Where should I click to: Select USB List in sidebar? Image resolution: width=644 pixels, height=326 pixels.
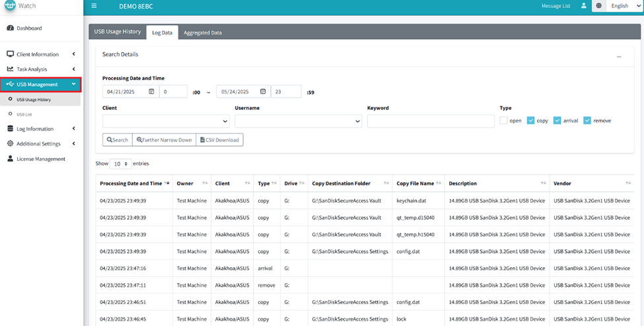[x=24, y=114]
